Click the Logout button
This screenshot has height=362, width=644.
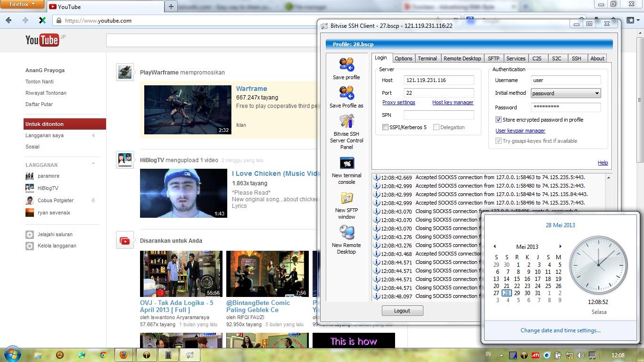click(402, 311)
